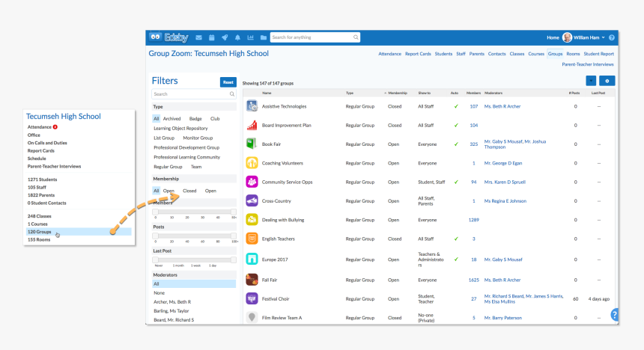Select the Closed membership filter
This screenshot has width=644, height=350.
(x=189, y=191)
